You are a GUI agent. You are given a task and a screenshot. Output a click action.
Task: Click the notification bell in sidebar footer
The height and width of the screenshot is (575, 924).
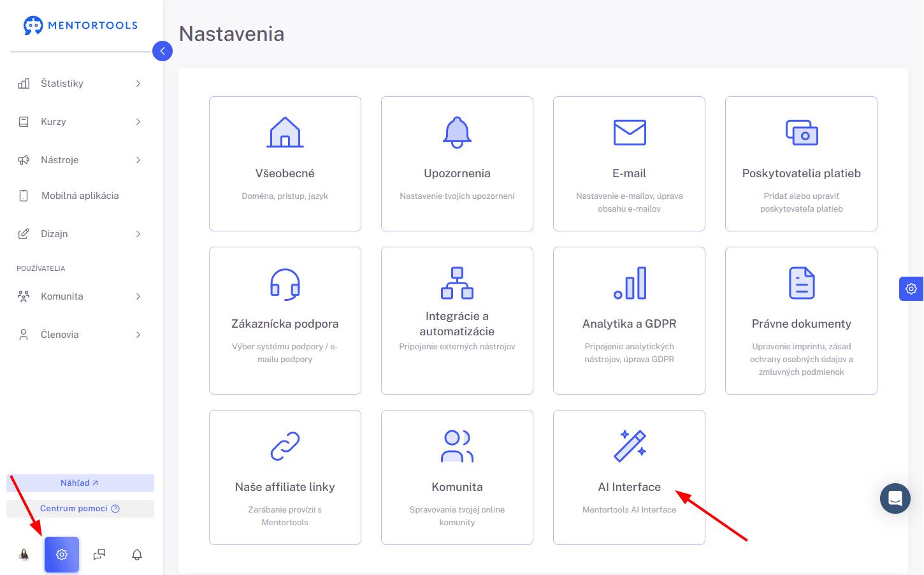[137, 555]
